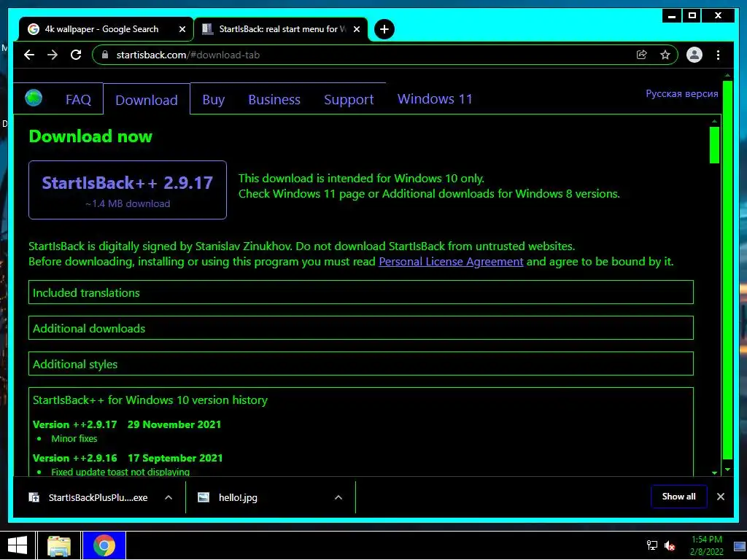This screenshot has width=747, height=560.
Task: Go back to previous page
Action: (29, 55)
